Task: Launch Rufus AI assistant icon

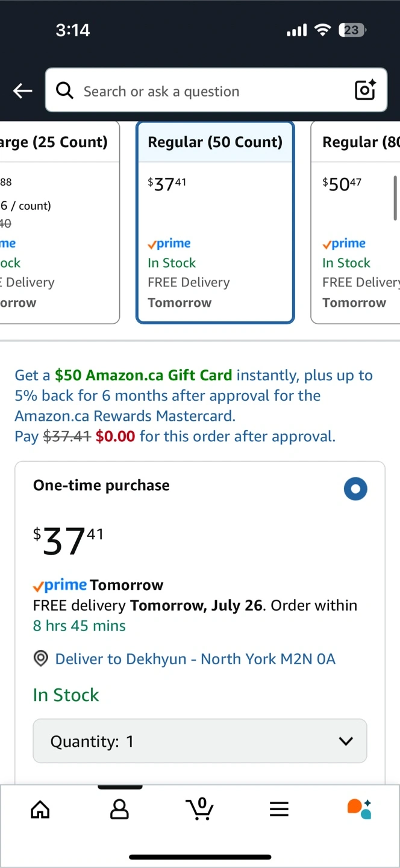Action: [359, 808]
